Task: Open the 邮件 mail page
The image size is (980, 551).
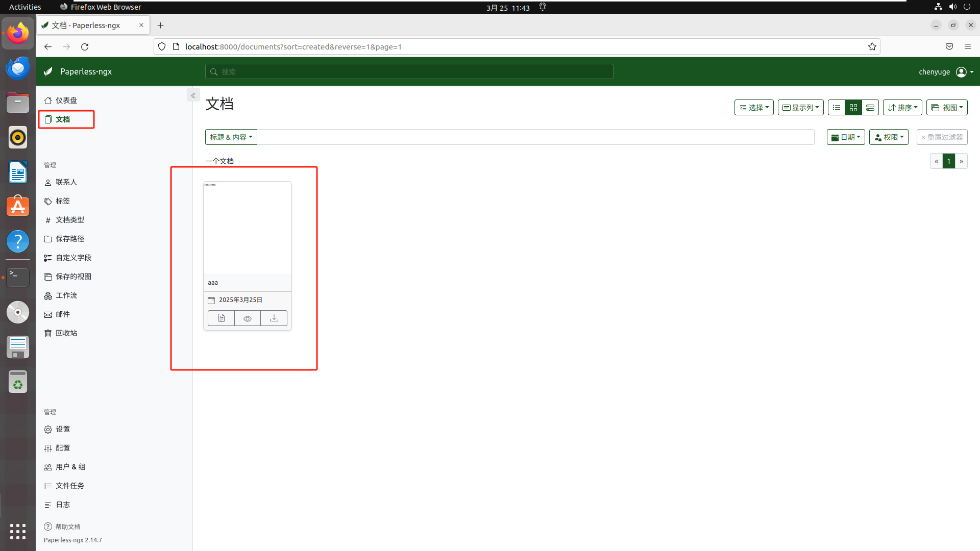Action: [62, 314]
